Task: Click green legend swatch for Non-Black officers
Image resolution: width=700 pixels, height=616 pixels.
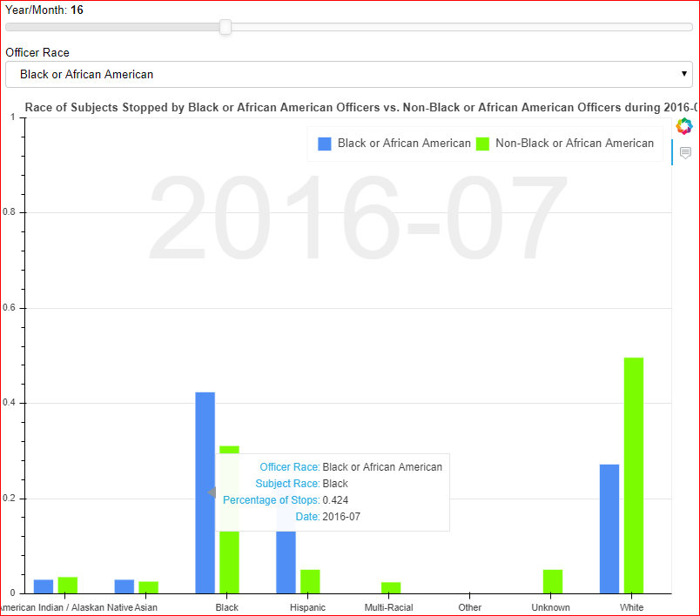Action: pyautogui.click(x=482, y=144)
